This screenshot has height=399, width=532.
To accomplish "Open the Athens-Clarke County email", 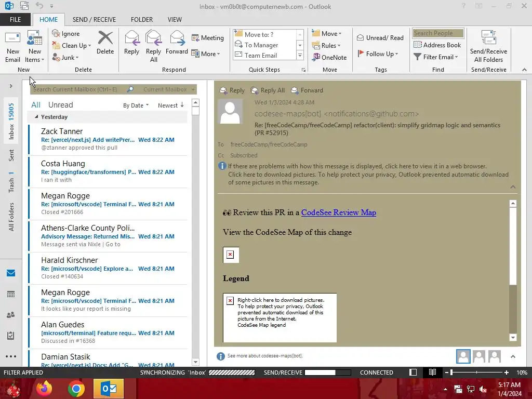I will tap(108, 236).
